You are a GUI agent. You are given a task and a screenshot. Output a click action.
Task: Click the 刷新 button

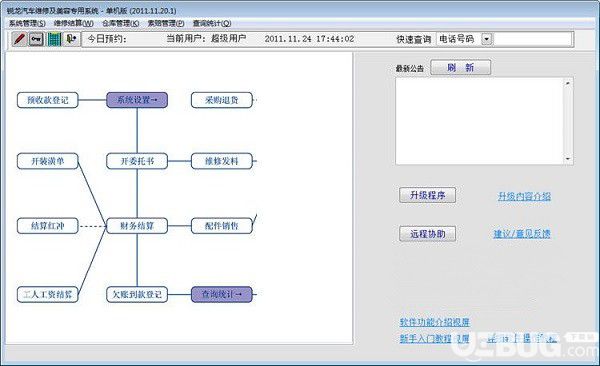[461, 68]
